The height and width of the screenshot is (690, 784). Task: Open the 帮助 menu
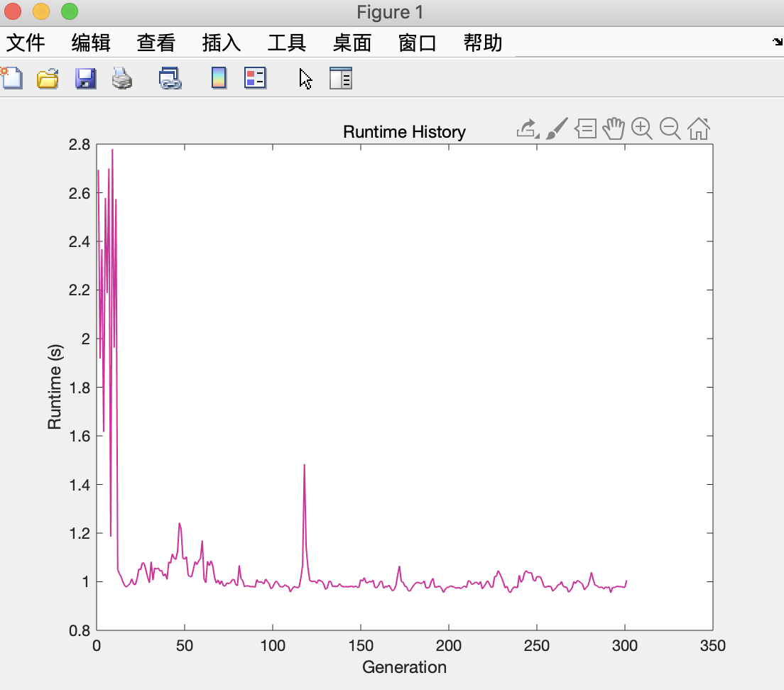[483, 43]
